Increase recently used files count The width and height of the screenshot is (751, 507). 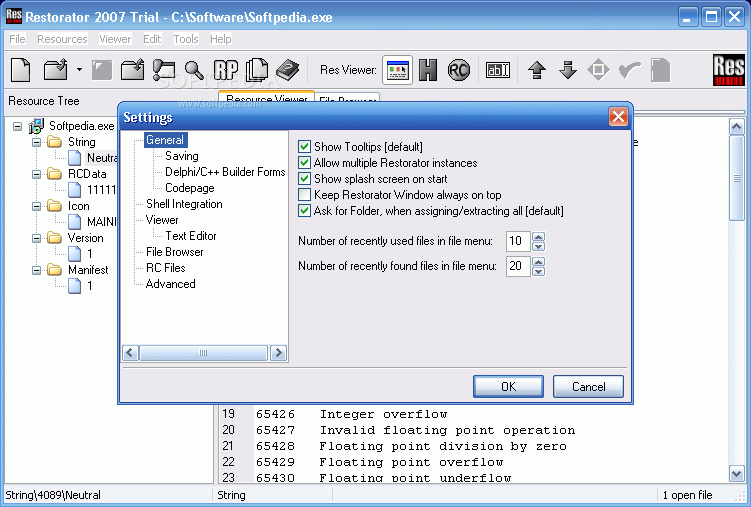538,237
